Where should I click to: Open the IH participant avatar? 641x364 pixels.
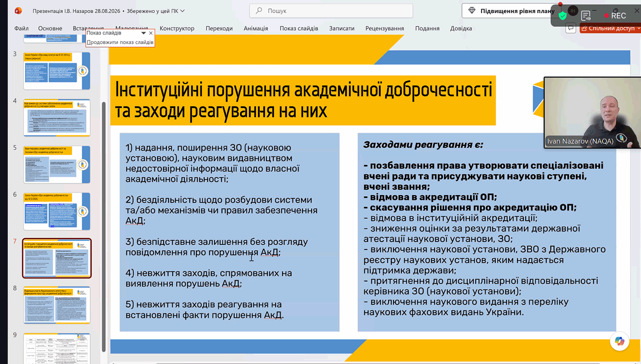[x=573, y=10]
